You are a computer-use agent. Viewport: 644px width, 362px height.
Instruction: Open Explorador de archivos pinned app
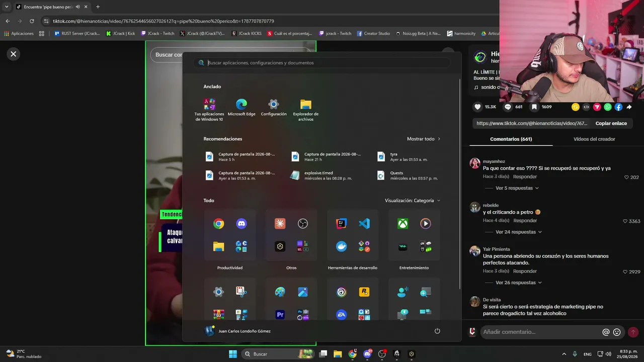click(x=306, y=110)
